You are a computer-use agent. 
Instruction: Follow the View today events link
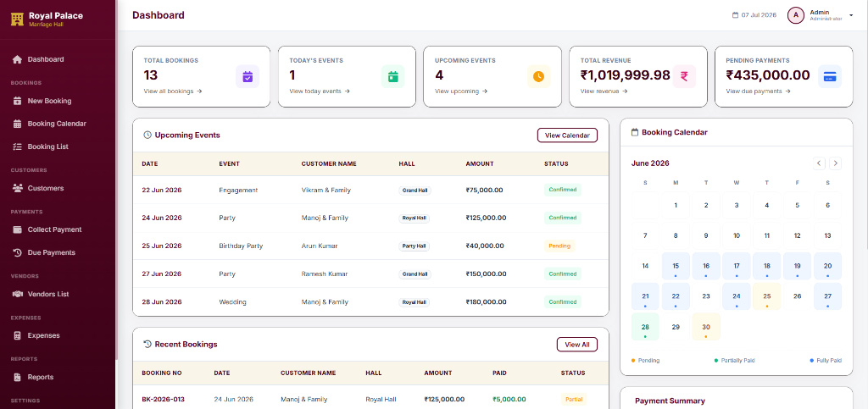coord(320,91)
